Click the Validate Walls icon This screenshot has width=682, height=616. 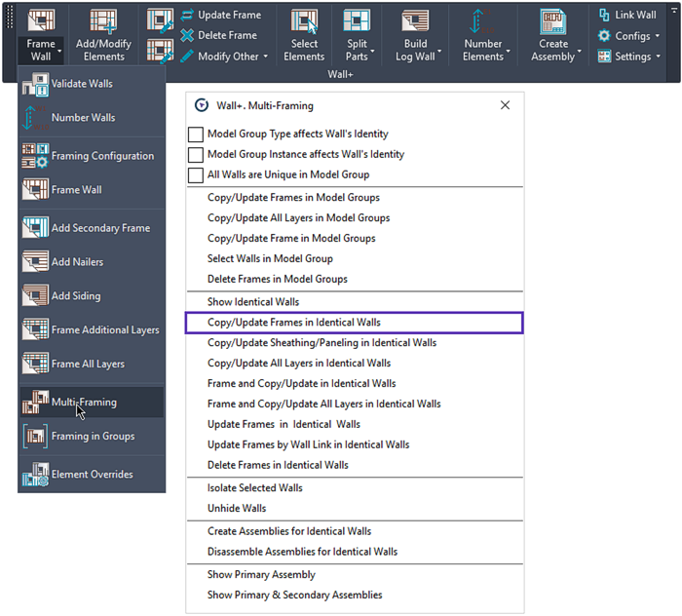tap(35, 84)
